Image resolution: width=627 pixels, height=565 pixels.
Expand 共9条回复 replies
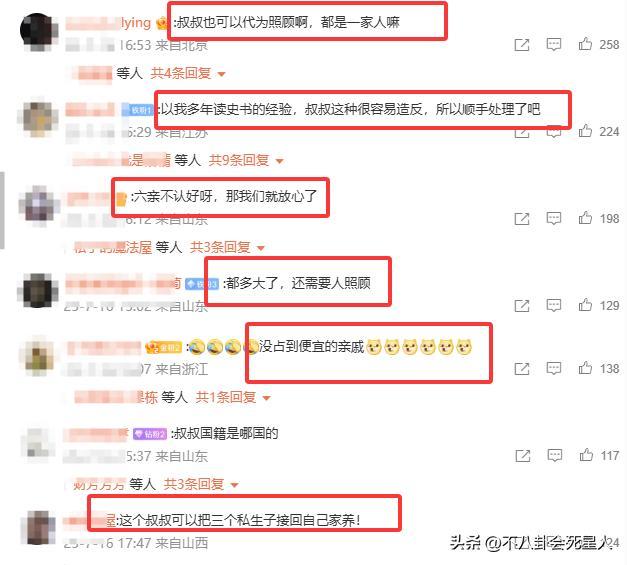pos(246,160)
